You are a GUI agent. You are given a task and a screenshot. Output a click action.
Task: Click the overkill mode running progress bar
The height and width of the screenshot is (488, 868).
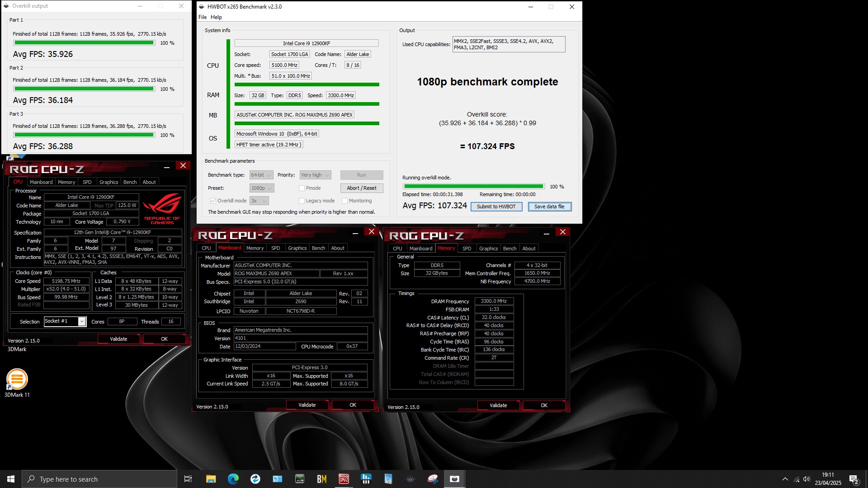coord(473,187)
